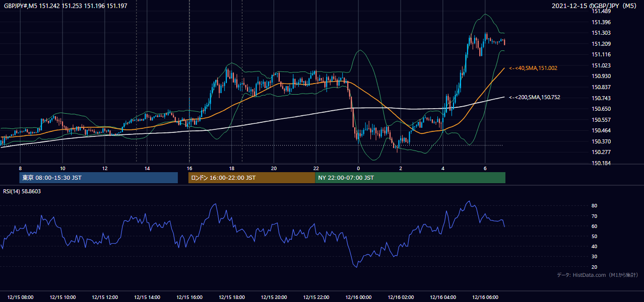Click the 12/16 06:00 date label
This screenshot has height=302, width=644.
tap(485, 297)
